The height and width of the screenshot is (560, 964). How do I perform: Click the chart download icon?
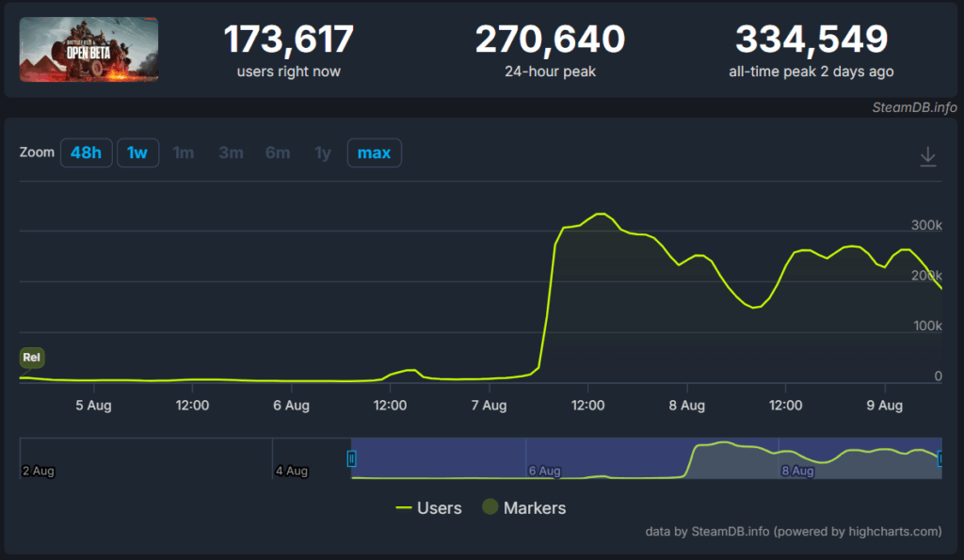click(927, 156)
